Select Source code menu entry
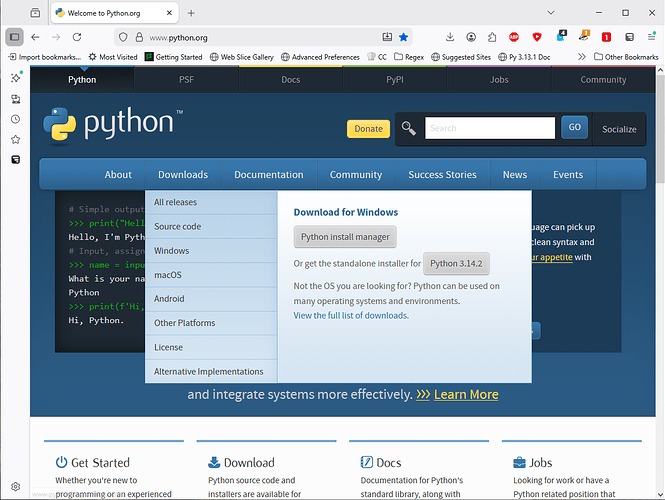Viewport: 665px width, 500px height. [211, 226]
